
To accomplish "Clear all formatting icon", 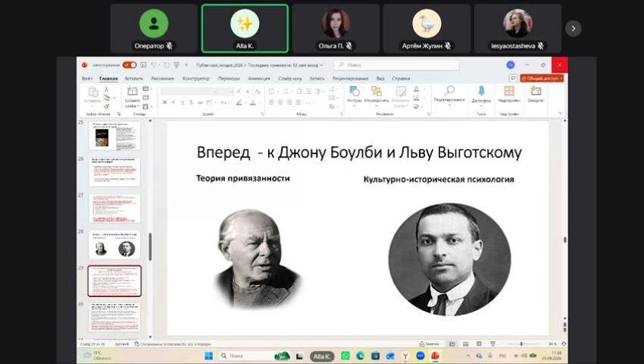I will (258, 91).
